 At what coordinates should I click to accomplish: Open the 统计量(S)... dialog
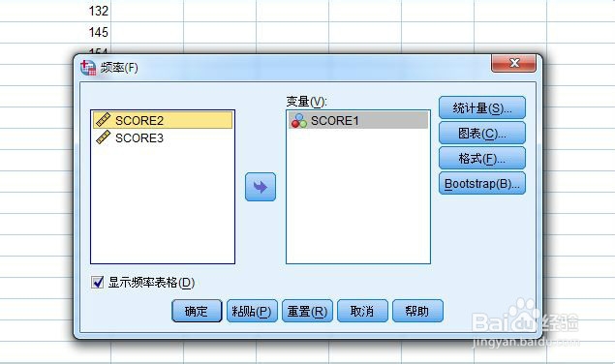(x=482, y=107)
